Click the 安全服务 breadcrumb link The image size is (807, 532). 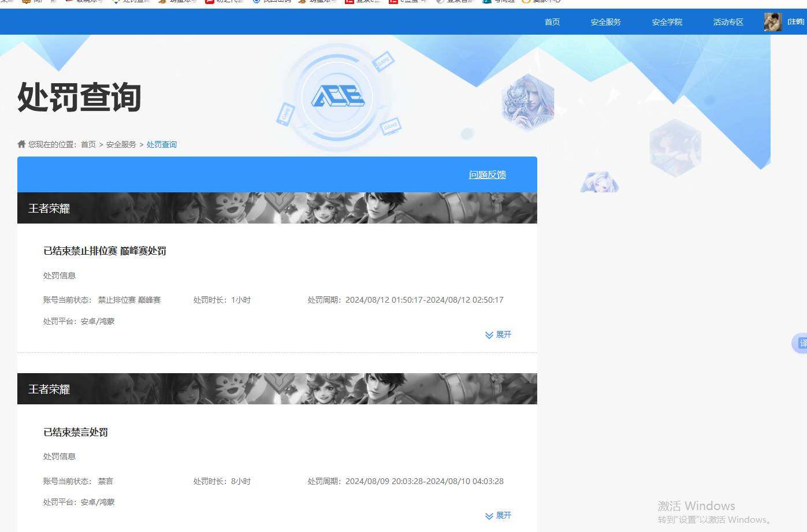tap(121, 144)
